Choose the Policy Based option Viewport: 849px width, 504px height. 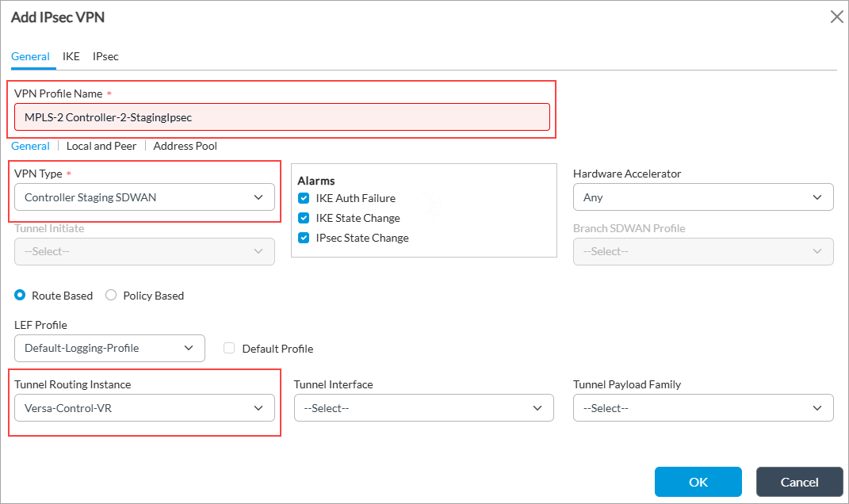(111, 296)
